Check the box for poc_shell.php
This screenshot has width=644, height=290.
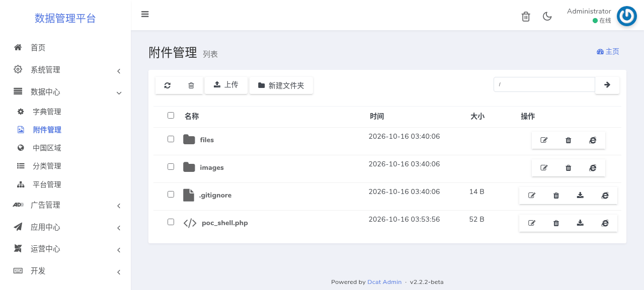point(171,222)
